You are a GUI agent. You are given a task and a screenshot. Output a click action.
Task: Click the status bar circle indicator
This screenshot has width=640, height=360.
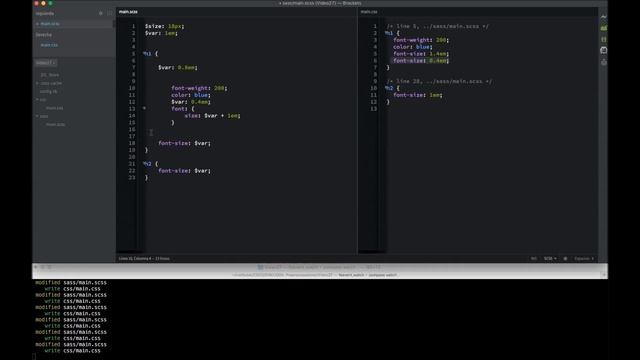click(565, 258)
